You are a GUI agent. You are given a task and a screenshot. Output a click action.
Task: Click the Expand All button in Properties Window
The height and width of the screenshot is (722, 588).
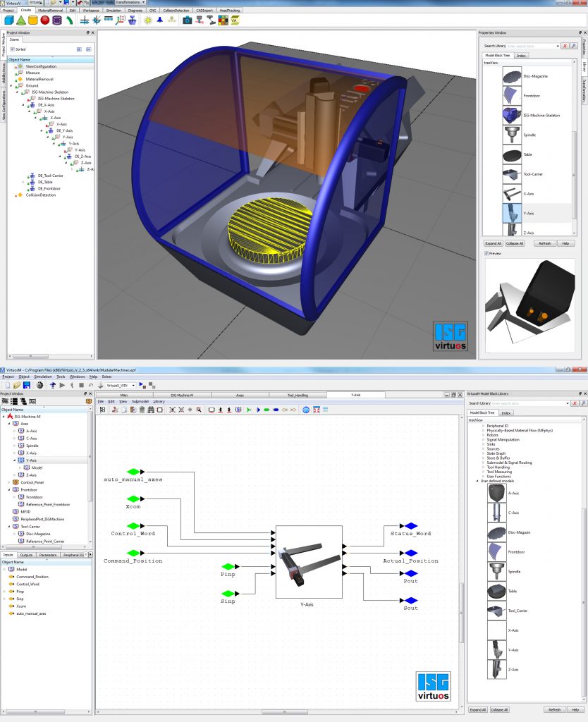(x=494, y=243)
